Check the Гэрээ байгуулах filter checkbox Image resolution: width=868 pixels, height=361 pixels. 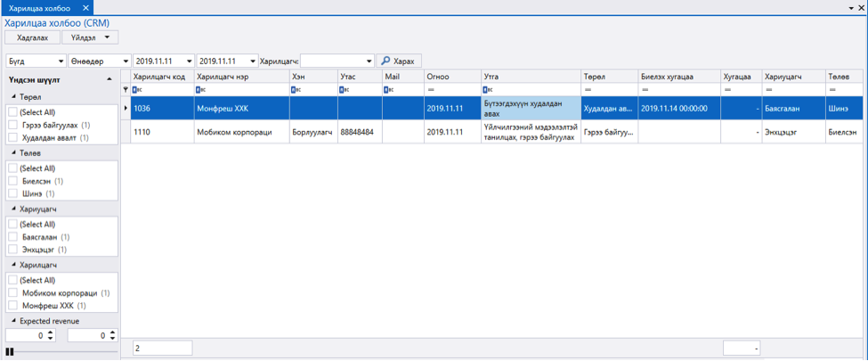[13, 126]
